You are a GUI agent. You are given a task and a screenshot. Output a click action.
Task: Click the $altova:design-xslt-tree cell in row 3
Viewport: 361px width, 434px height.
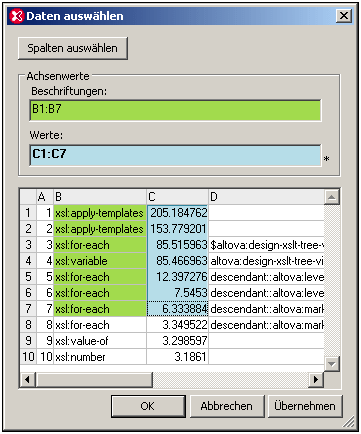pyautogui.click(x=266, y=245)
